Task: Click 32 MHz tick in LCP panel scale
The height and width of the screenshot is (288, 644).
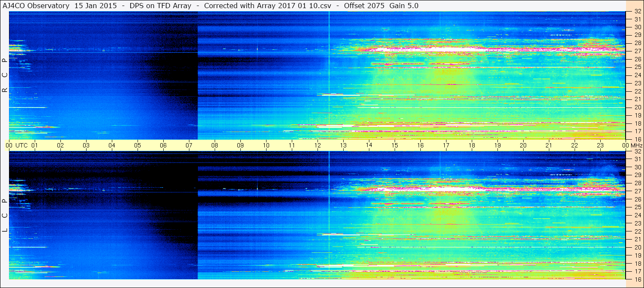Action: [637, 151]
